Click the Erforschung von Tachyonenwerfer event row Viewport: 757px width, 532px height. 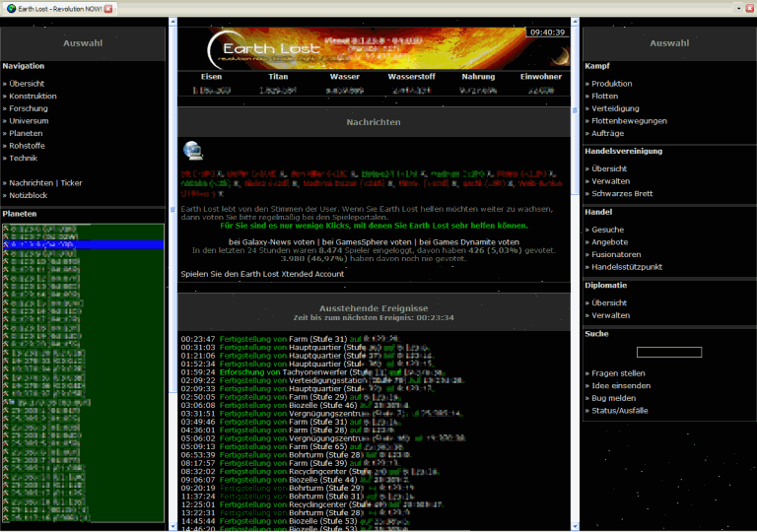[x=312, y=372]
